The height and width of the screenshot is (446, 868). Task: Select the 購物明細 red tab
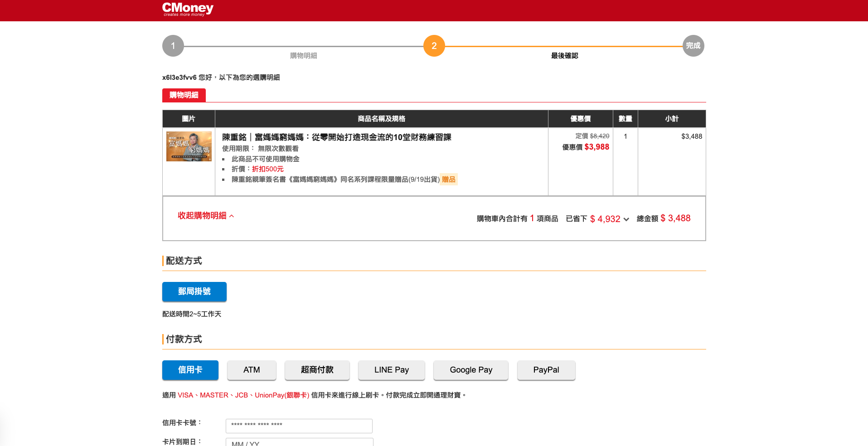[x=184, y=95]
